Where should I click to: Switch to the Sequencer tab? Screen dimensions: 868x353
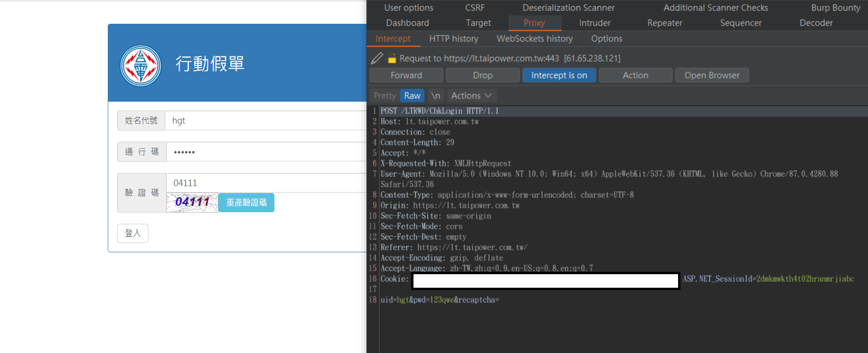[741, 23]
